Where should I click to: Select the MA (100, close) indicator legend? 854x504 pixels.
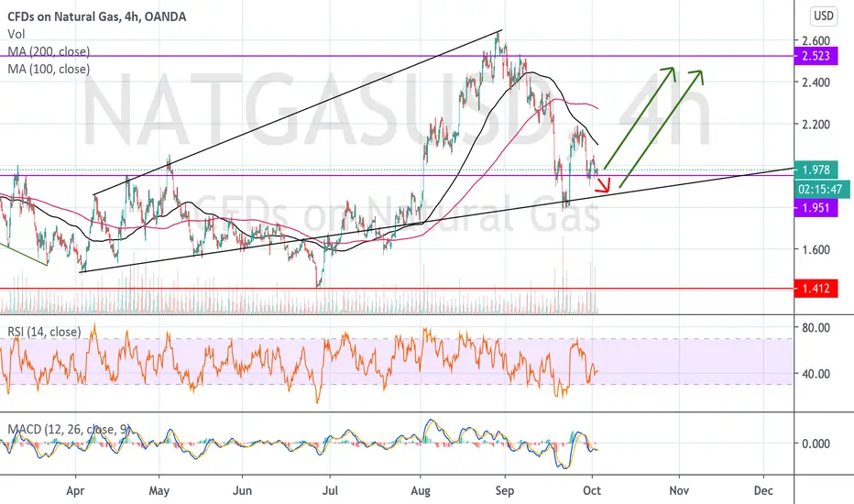pyautogui.click(x=49, y=70)
